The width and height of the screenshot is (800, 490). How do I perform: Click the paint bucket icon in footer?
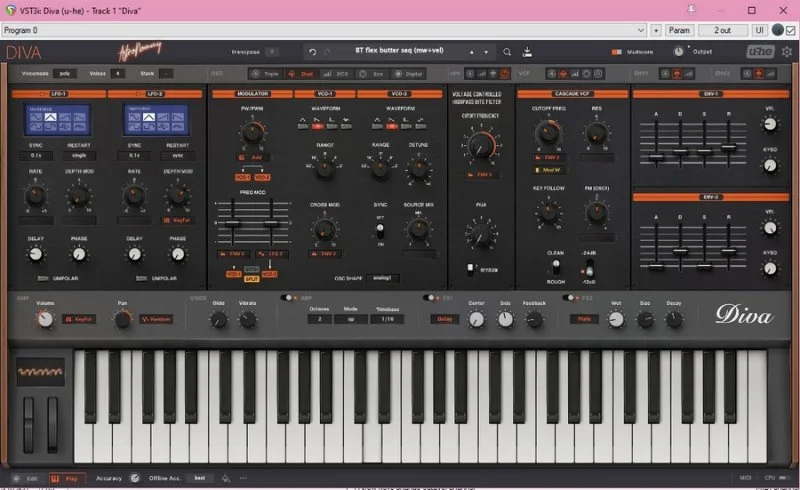225,478
